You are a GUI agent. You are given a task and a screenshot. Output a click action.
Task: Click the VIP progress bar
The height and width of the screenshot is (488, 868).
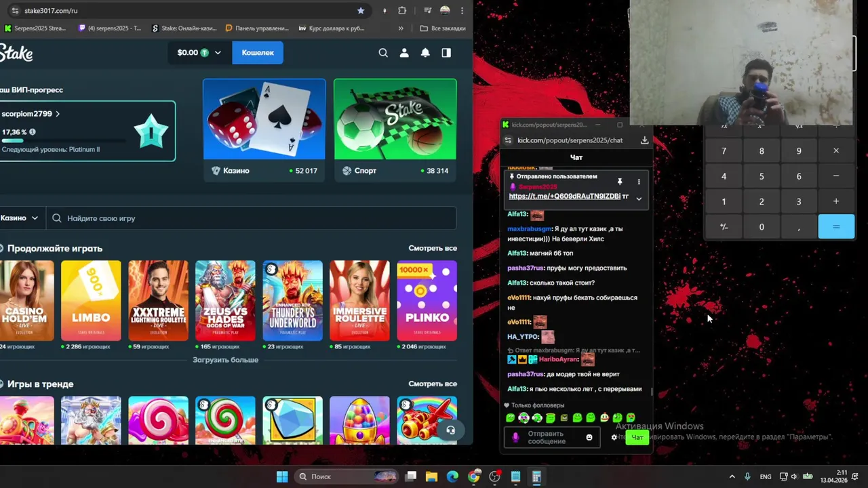point(64,141)
